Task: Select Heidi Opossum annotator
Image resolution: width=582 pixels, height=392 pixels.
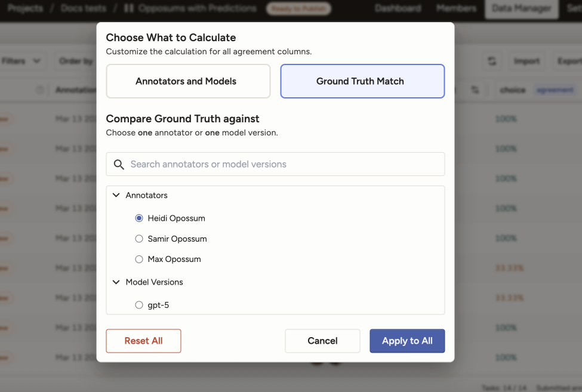Action: coord(139,218)
